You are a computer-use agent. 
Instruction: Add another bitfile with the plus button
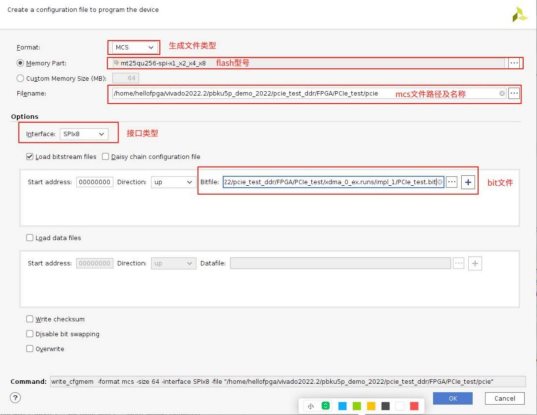coord(468,182)
